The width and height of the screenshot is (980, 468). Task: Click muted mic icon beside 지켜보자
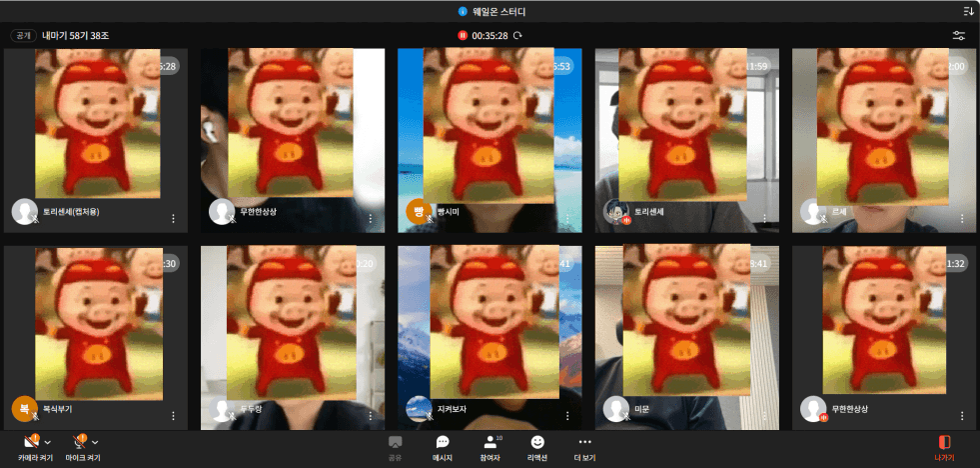tap(430, 417)
